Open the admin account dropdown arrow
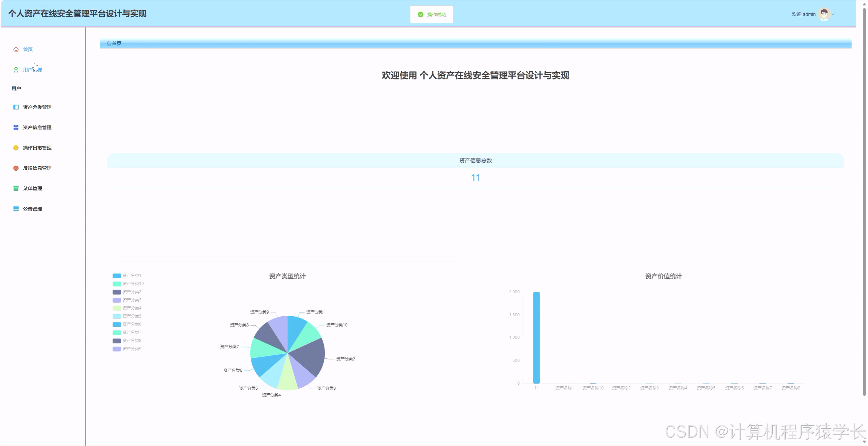Screen dimensions: 868x446 pyautogui.click(x=833, y=14)
